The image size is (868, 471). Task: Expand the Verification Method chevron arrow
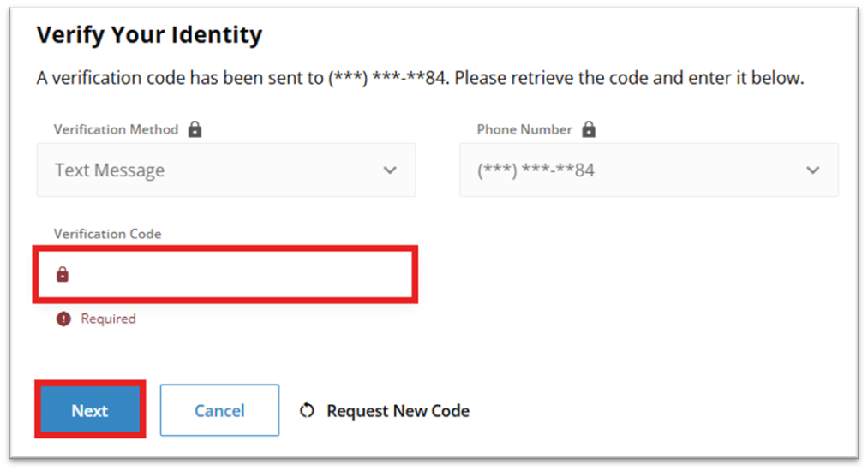click(x=390, y=170)
